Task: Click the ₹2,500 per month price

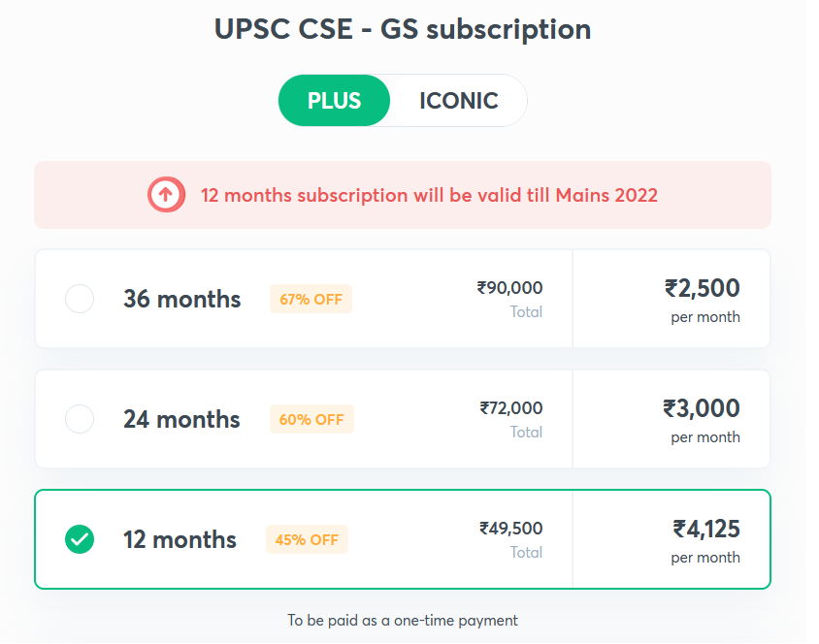Action: pos(702,288)
